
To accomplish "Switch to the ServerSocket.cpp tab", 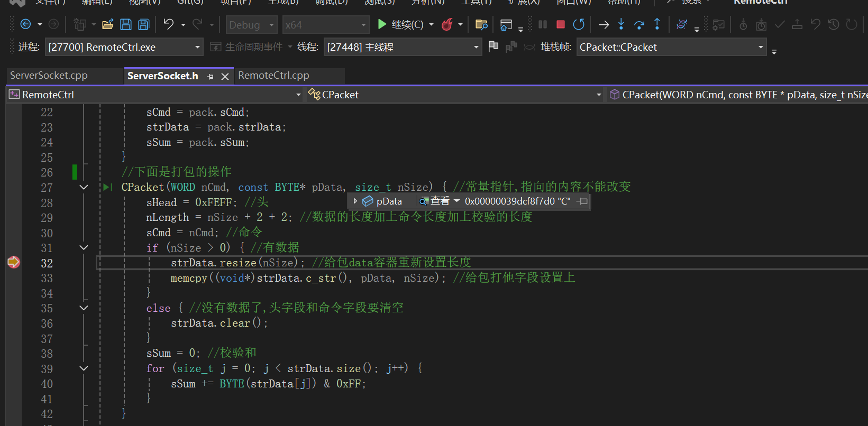I will tap(49, 76).
